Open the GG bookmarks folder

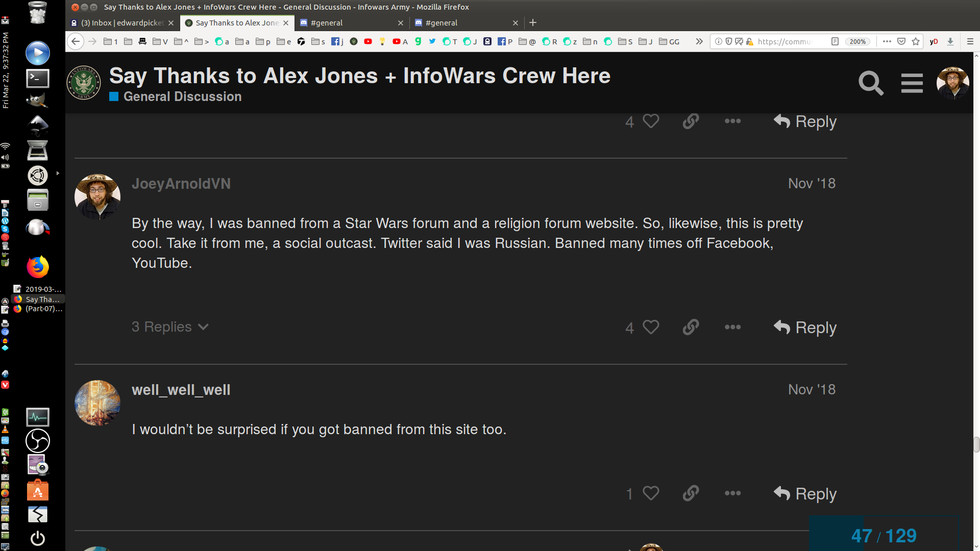(x=669, y=41)
